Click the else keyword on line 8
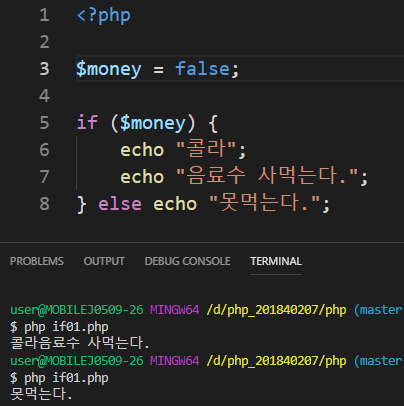 pyautogui.click(x=120, y=204)
